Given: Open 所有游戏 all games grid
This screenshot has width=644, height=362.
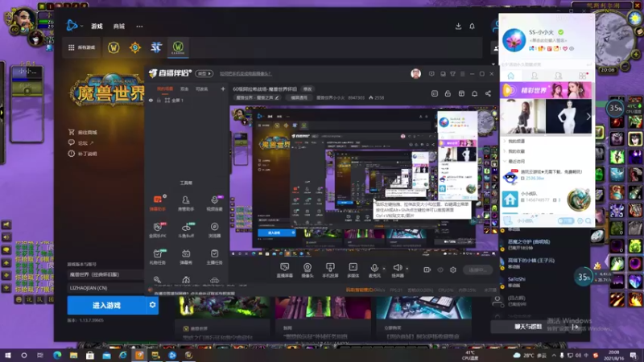Looking at the screenshot, I should point(81,47).
